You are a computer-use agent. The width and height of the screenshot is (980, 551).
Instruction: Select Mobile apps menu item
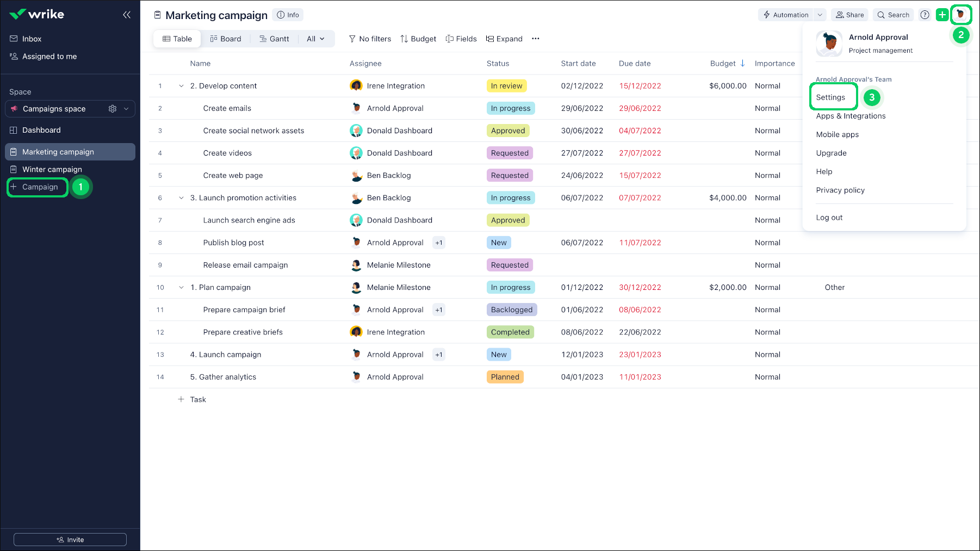click(x=837, y=134)
